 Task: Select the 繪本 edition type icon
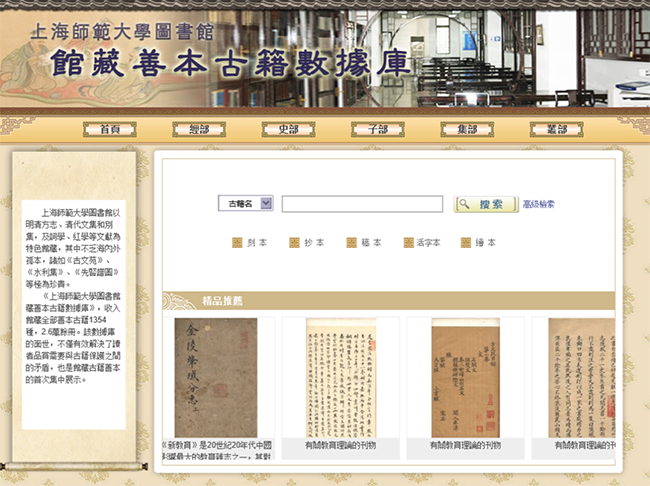tap(466, 243)
